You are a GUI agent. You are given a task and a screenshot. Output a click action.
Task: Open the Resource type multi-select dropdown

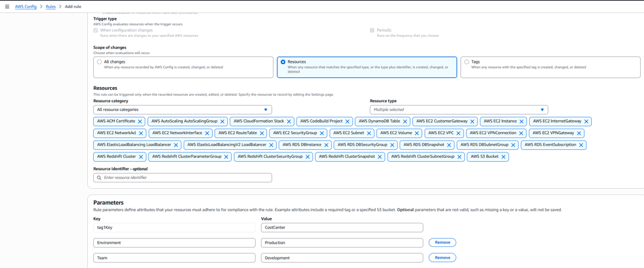459,110
